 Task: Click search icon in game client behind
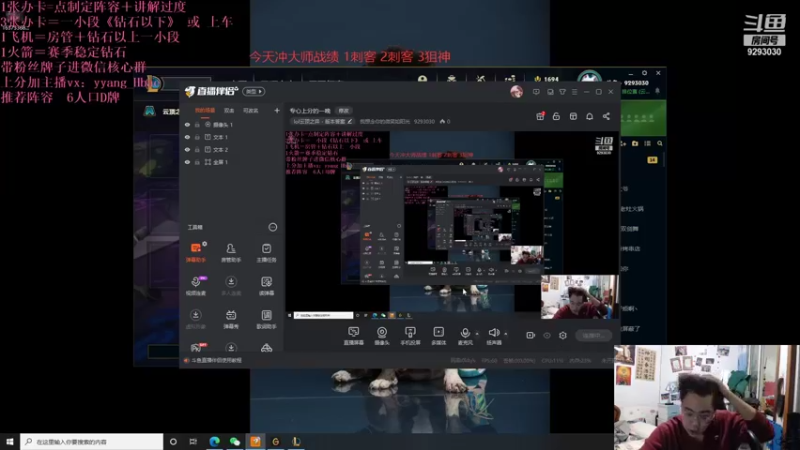pyautogui.click(x=660, y=144)
